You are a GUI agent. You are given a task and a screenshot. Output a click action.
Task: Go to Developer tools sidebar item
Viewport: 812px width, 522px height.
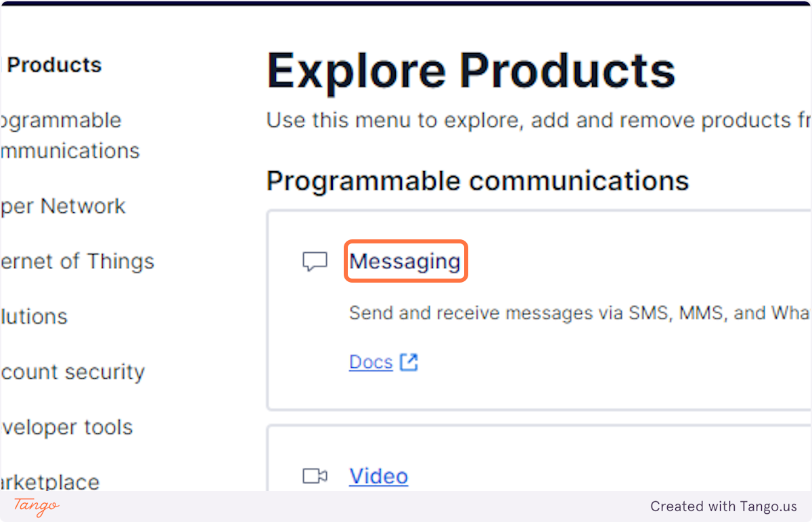click(x=66, y=427)
